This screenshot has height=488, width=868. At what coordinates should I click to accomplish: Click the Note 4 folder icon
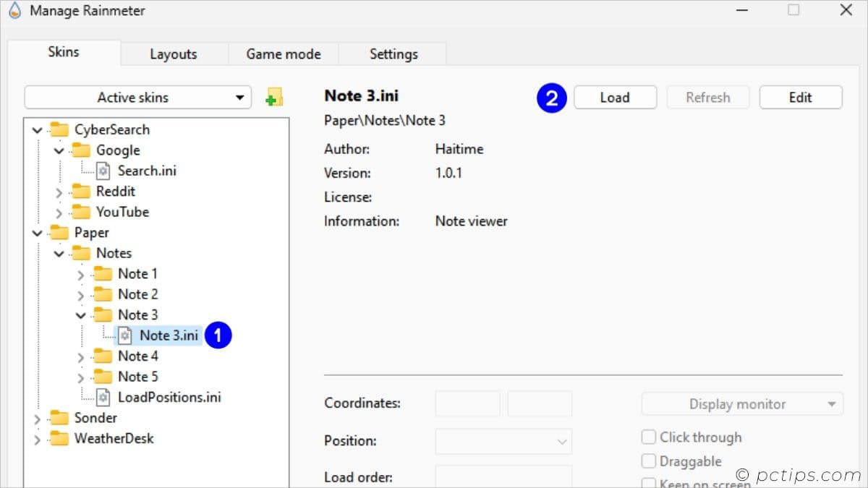click(103, 356)
